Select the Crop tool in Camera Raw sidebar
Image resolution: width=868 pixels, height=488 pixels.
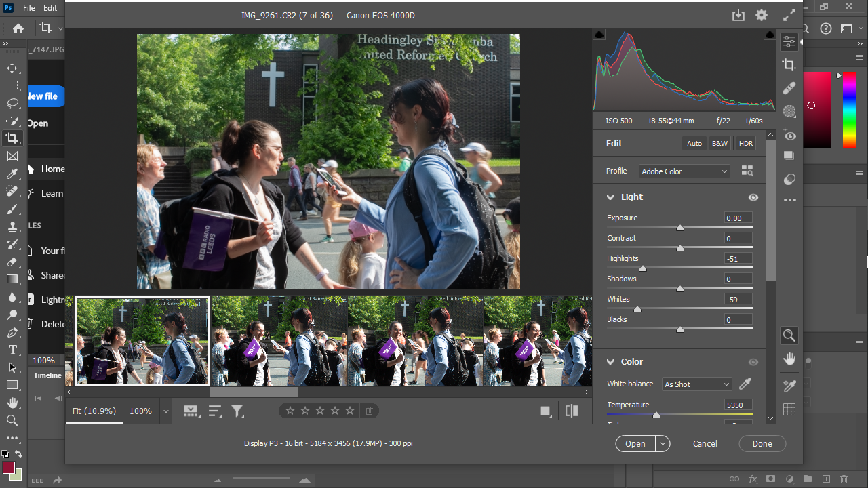click(x=789, y=65)
